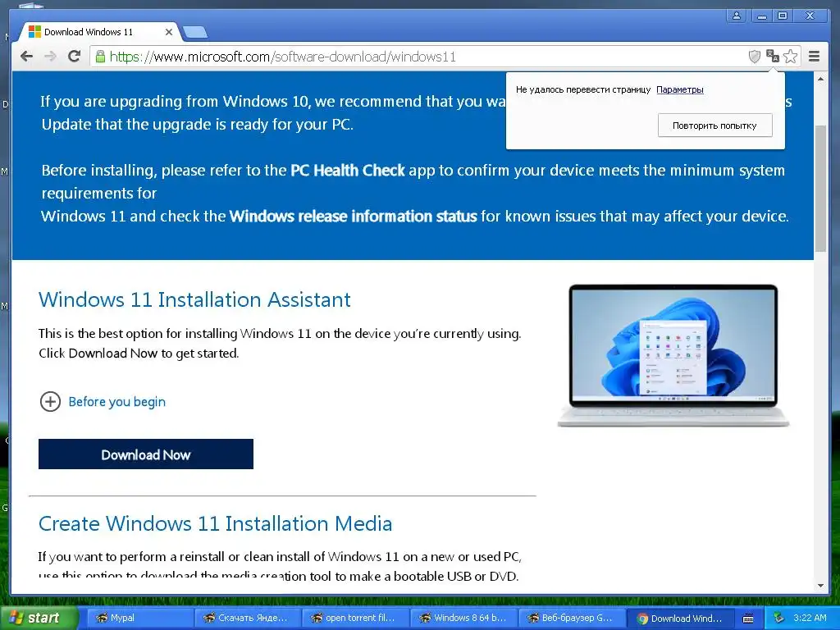Screen dimensions: 840x630
Task: Click the Download Wind… taskbar button
Action: (679, 618)
